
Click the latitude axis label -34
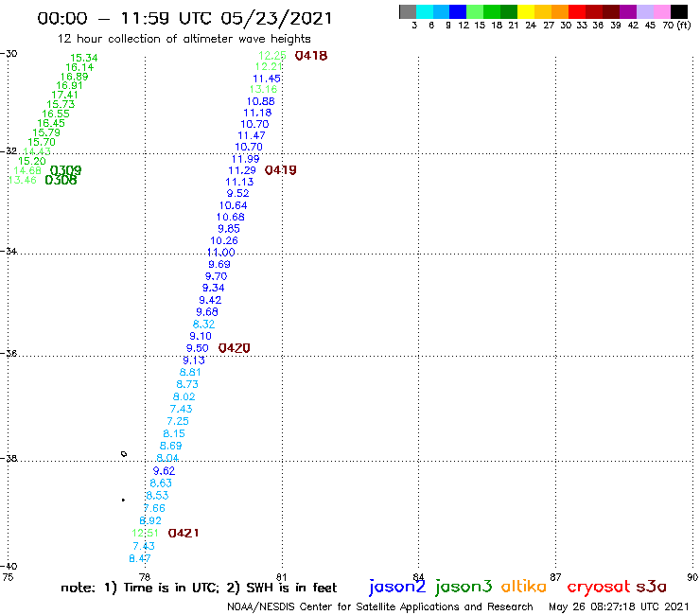(x=9, y=251)
